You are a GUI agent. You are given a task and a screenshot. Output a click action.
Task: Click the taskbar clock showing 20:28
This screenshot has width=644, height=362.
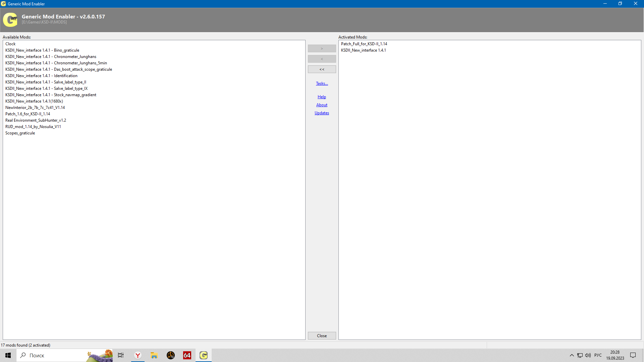click(x=615, y=355)
